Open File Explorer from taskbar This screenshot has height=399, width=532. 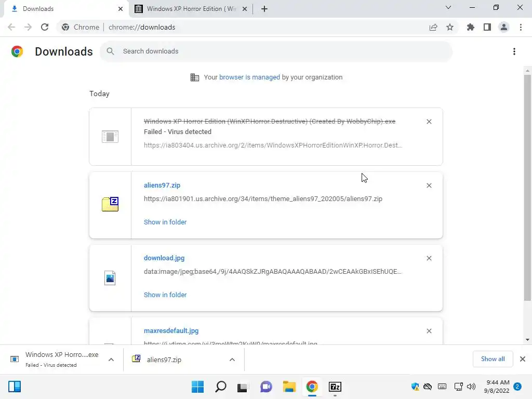[289, 387]
